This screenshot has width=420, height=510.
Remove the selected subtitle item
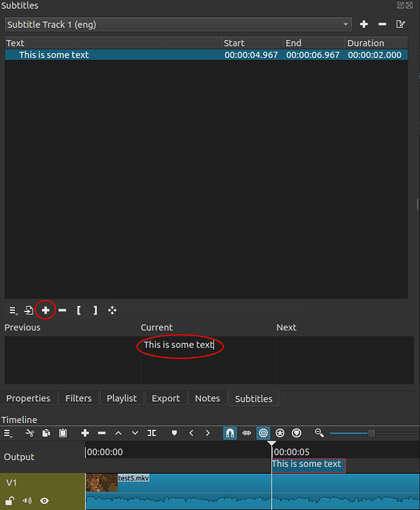63,311
